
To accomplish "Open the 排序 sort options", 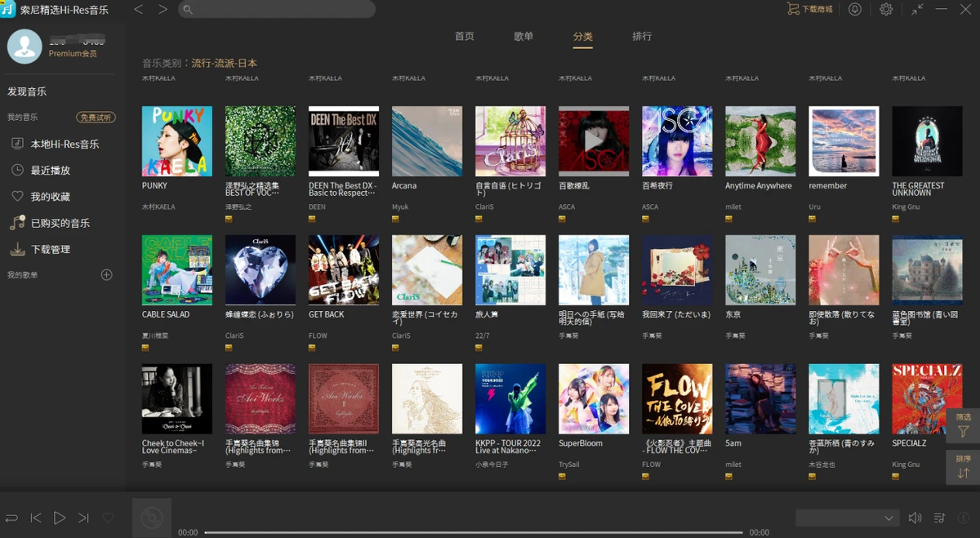I will pyautogui.click(x=963, y=466).
